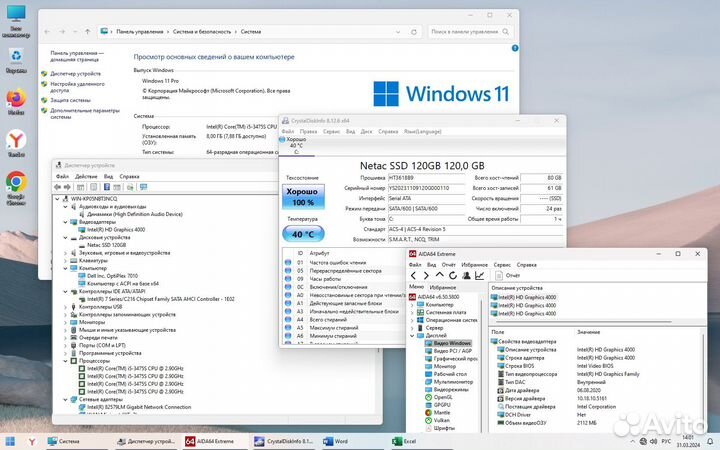Open the Windows Start button

[x=10, y=441]
